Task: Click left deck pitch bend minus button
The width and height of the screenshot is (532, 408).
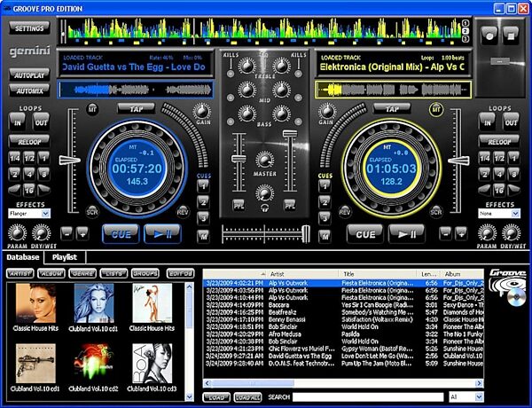Action: (66, 233)
